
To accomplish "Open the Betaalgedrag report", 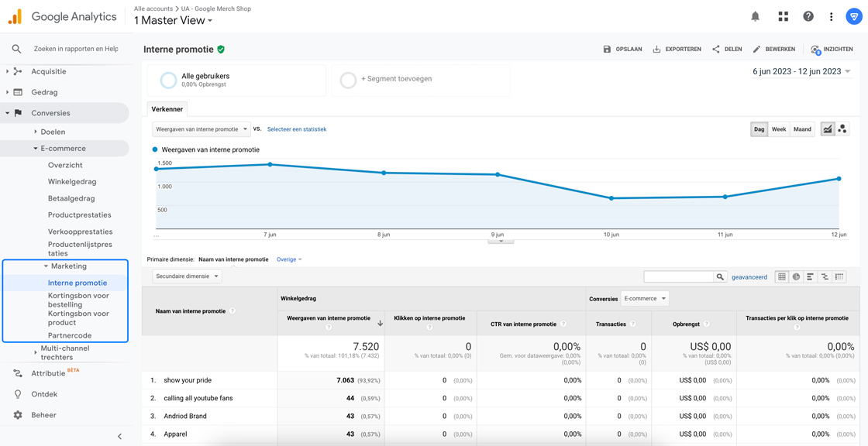I will coord(71,198).
